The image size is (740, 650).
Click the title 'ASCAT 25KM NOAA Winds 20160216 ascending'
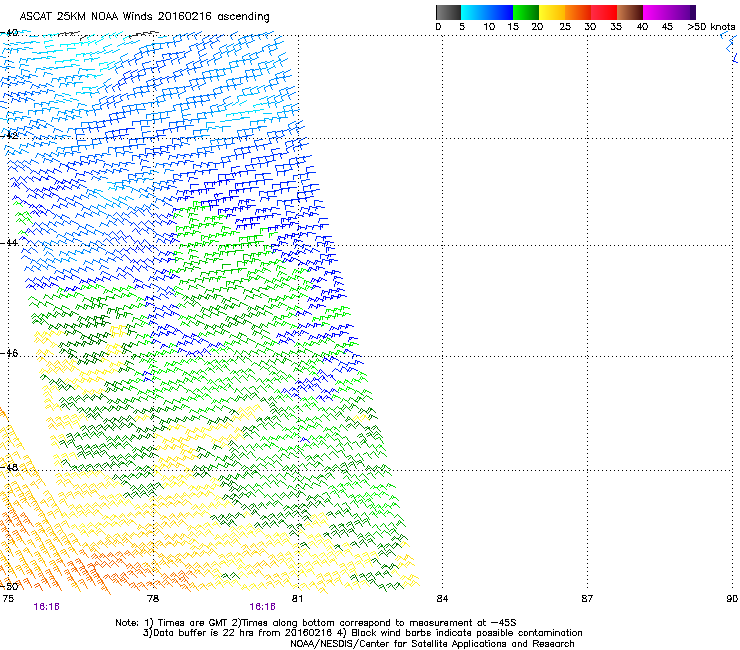pyautogui.click(x=144, y=17)
